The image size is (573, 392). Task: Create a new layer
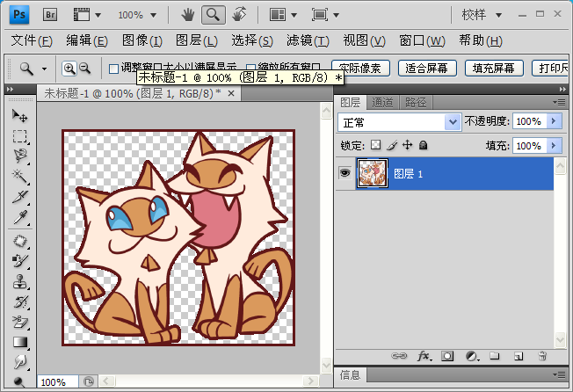click(x=519, y=356)
